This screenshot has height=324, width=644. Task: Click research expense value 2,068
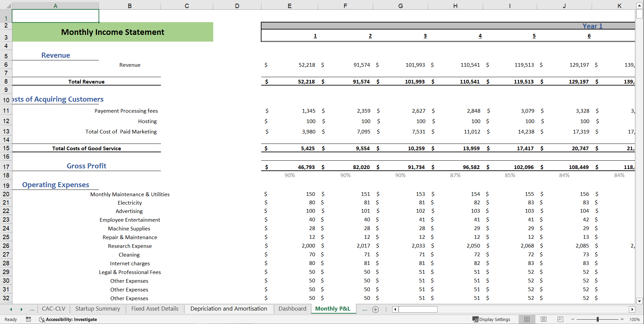[527, 246]
